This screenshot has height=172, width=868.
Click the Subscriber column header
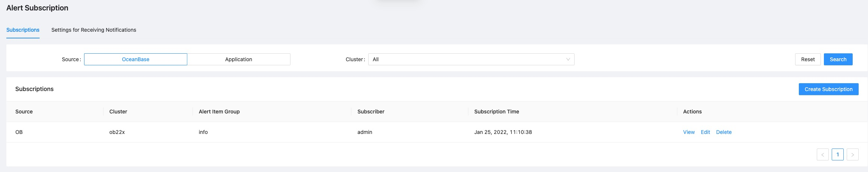[x=371, y=112]
